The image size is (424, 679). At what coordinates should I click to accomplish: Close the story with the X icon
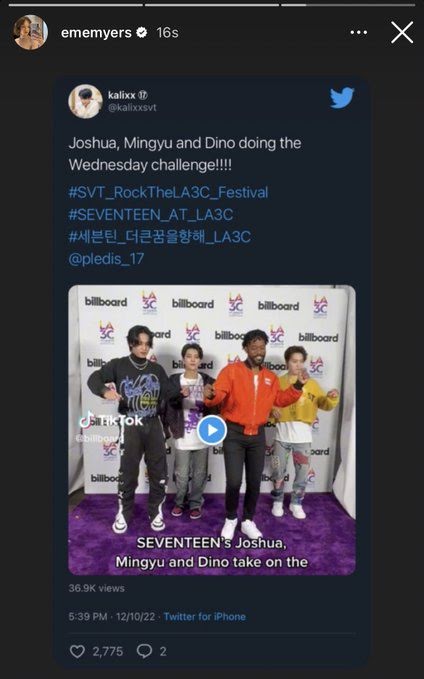tap(402, 32)
